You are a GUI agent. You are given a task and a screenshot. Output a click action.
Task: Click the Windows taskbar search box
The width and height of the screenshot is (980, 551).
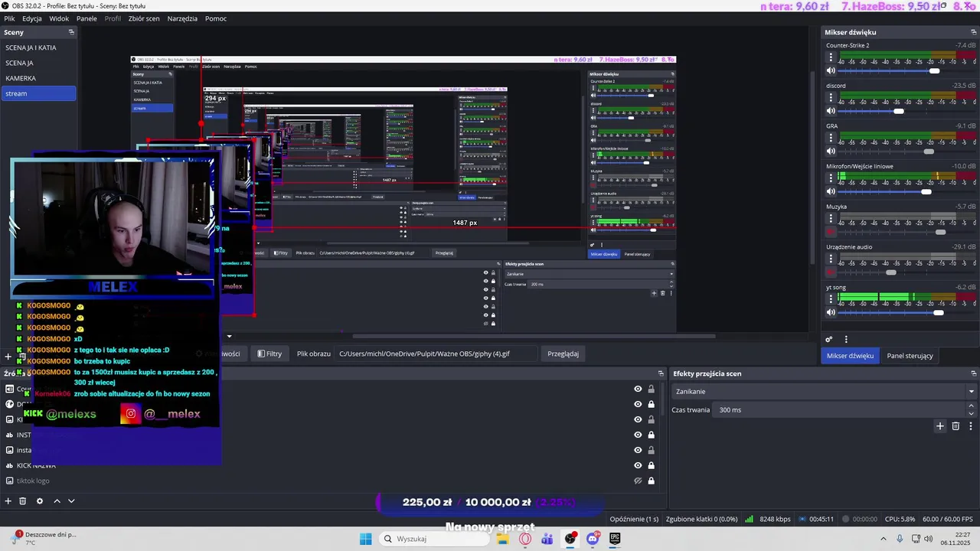pos(435,539)
